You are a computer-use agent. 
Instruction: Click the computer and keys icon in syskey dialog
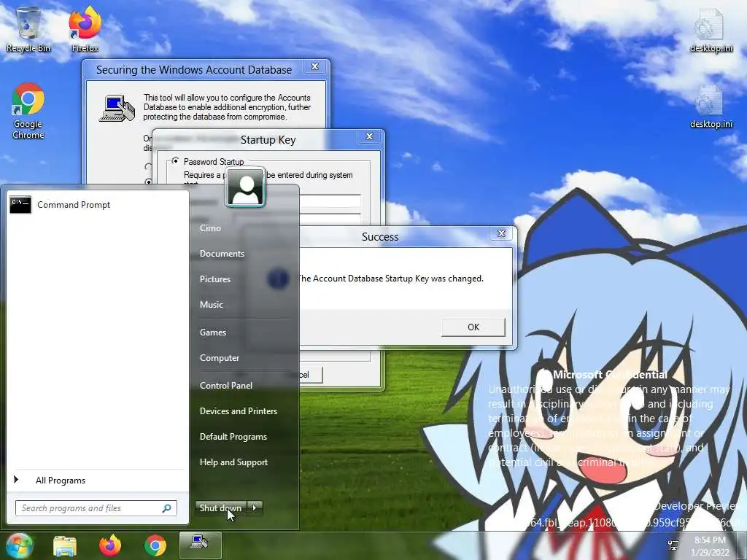point(117,108)
